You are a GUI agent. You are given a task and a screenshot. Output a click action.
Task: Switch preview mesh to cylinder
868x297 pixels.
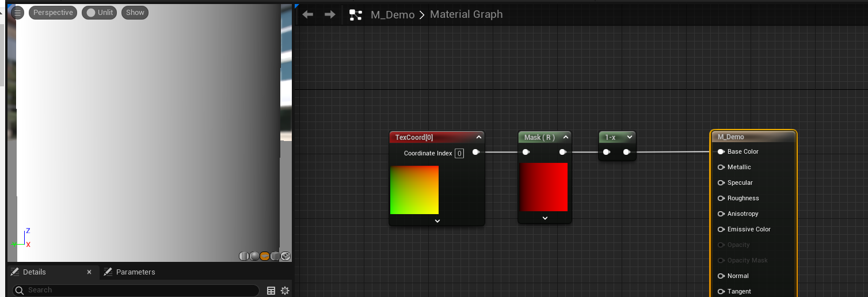click(244, 256)
